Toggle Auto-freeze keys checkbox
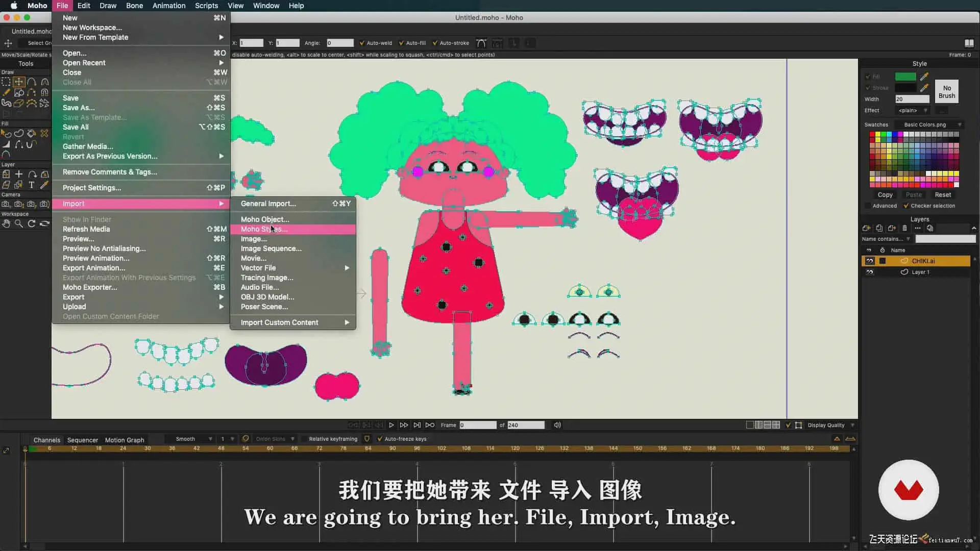This screenshot has height=551, width=980. (380, 439)
